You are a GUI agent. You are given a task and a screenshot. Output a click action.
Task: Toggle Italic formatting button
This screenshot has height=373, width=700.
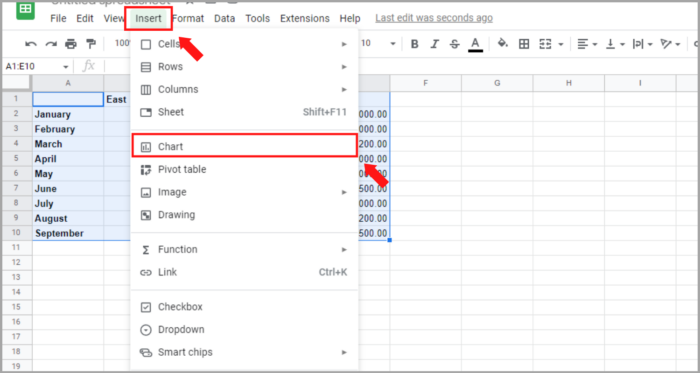[x=435, y=44]
